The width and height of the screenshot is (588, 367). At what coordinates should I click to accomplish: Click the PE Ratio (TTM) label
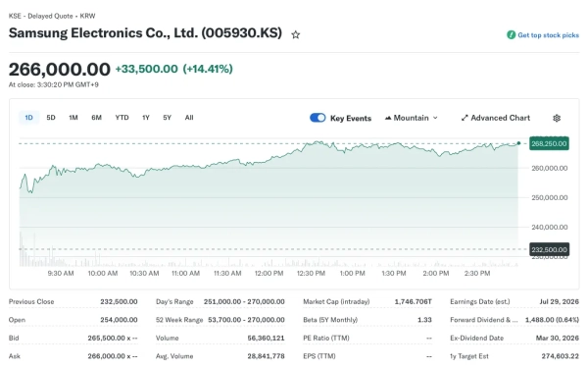click(326, 338)
